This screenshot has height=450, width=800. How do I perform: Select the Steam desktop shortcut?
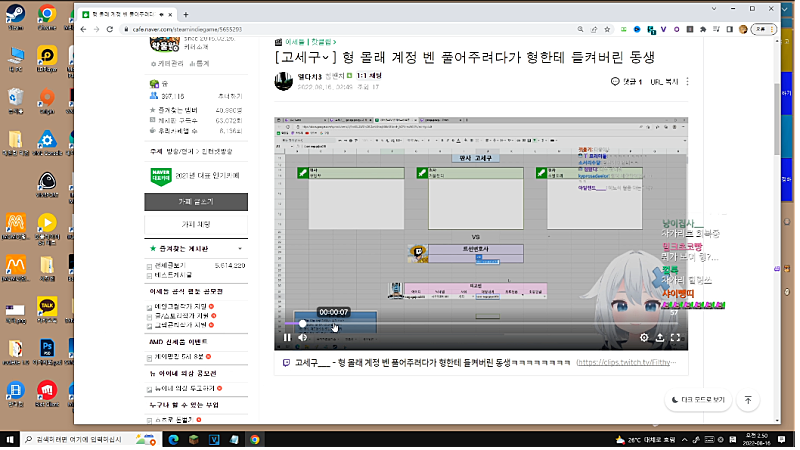pos(16,17)
